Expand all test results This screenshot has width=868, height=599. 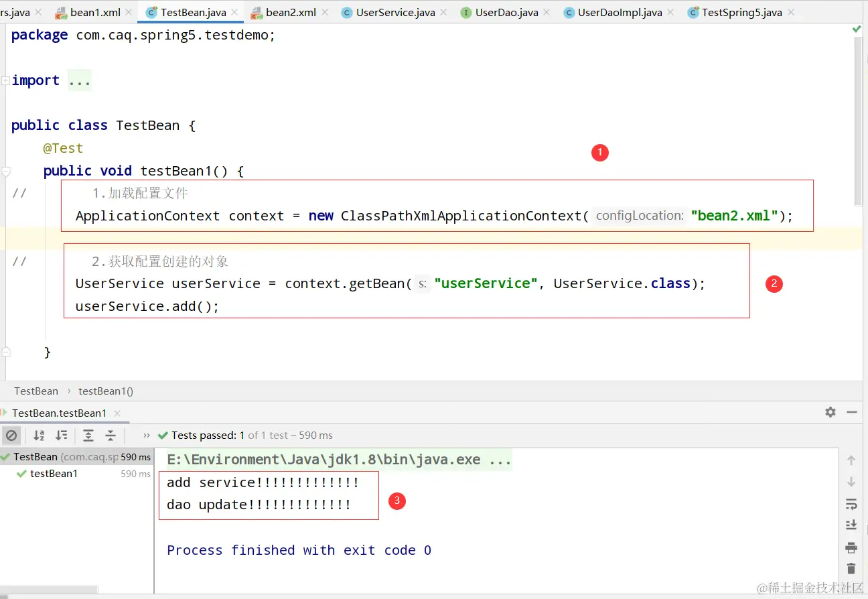(88, 436)
